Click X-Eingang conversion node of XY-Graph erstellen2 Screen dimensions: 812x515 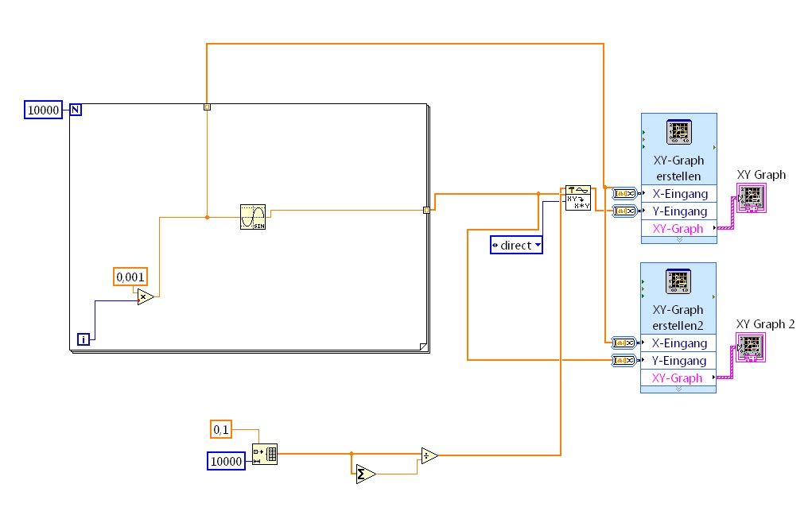tap(624, 343)
